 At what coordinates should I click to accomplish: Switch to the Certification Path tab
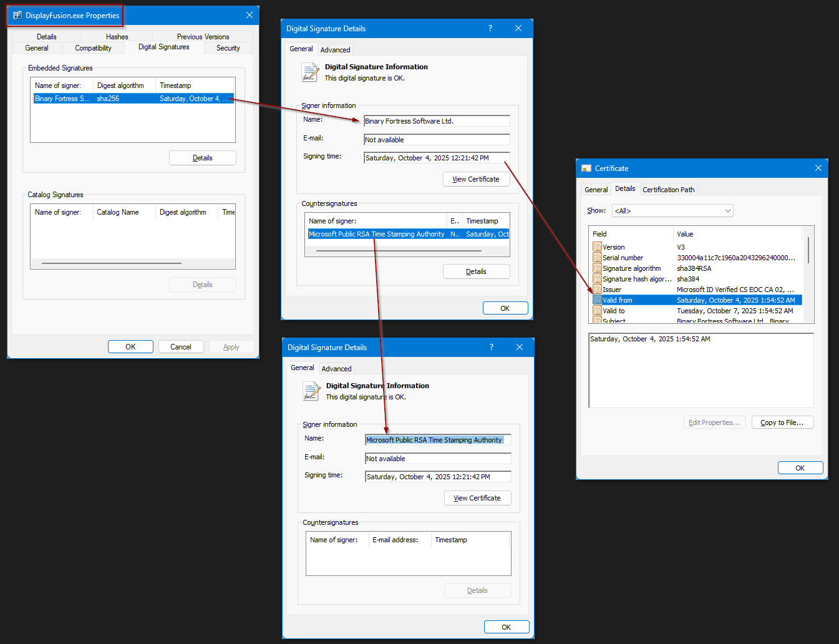coord(668,190)
